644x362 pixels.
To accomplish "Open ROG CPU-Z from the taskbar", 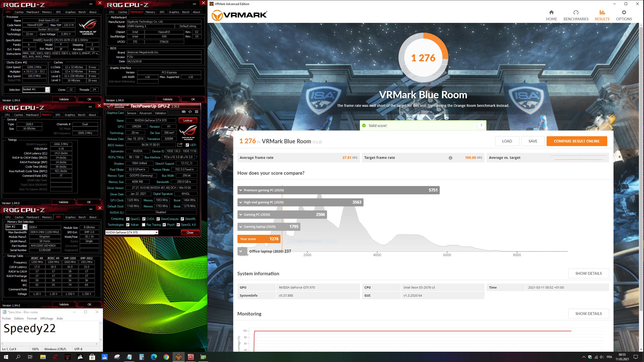I will pyautogui.click(x=191, y=357).
